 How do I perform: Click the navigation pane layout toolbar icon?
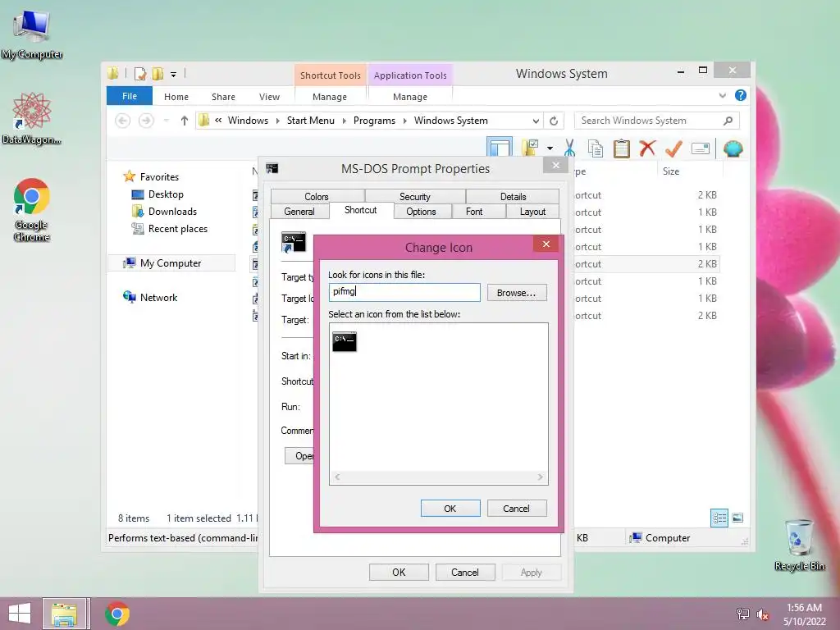click(500, 148)
